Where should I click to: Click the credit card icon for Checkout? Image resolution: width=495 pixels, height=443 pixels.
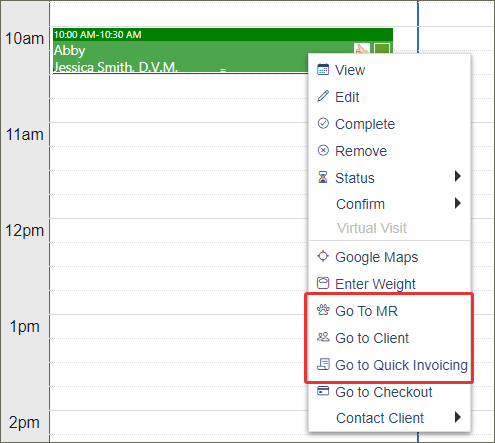click(x=323, y=391)
